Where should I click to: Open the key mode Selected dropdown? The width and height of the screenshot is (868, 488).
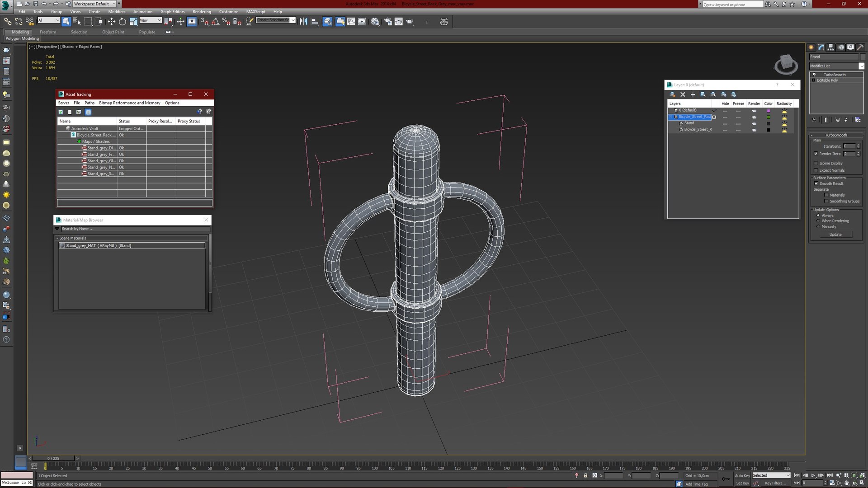click(x=771, y=475)
